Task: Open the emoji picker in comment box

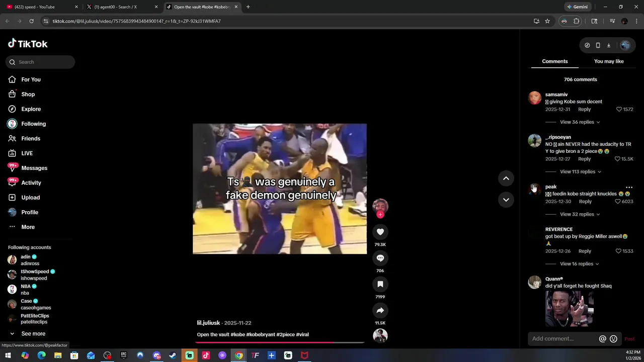Action: click(613, 339)
